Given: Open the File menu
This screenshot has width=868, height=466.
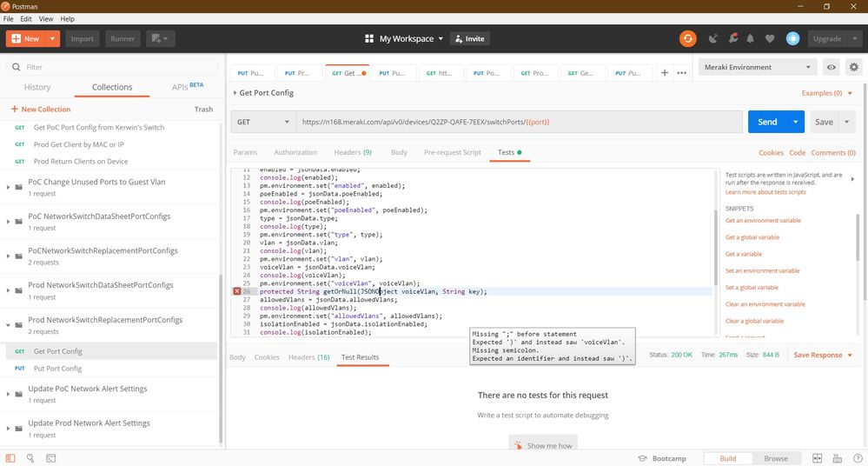Looking at the screenshot, I should pyautogui.click(x=9, y=19).
